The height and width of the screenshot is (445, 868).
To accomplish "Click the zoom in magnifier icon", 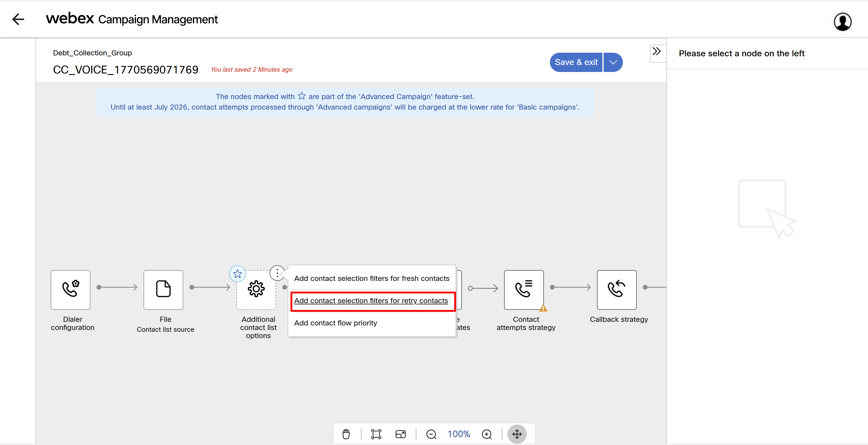I will click(x=487, y=434).
